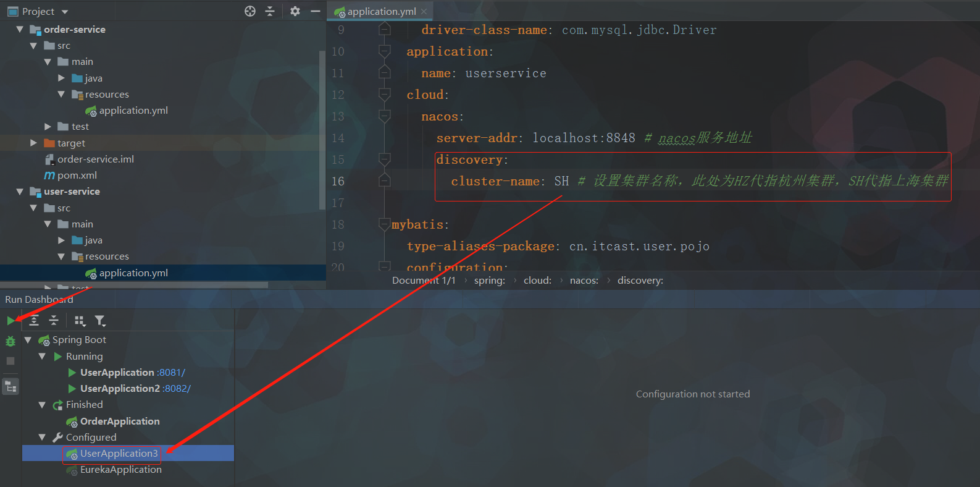980x487 pixels.
Task: Fold the cloud: block at line 12
Action: (x=384, y=95)
